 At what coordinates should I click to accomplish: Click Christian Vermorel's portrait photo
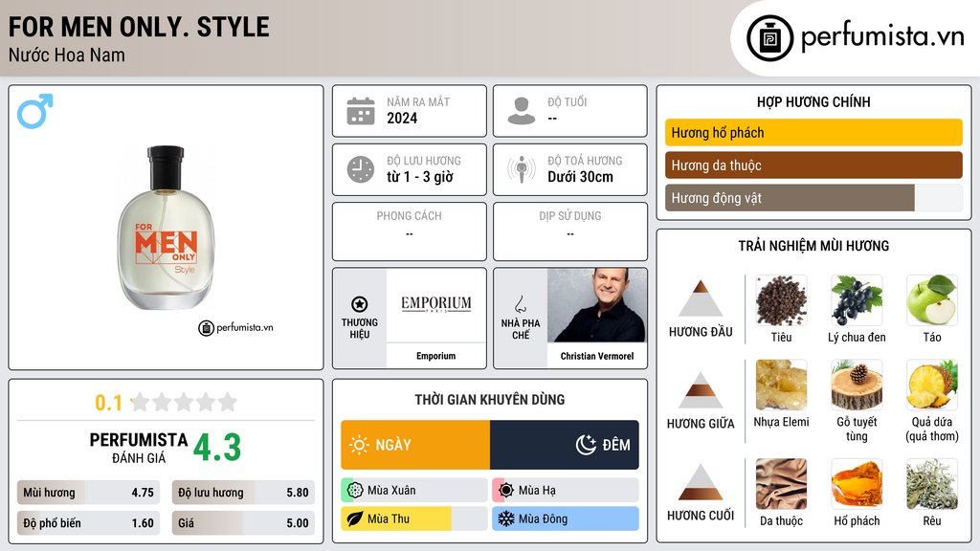(x=597, y=305)
